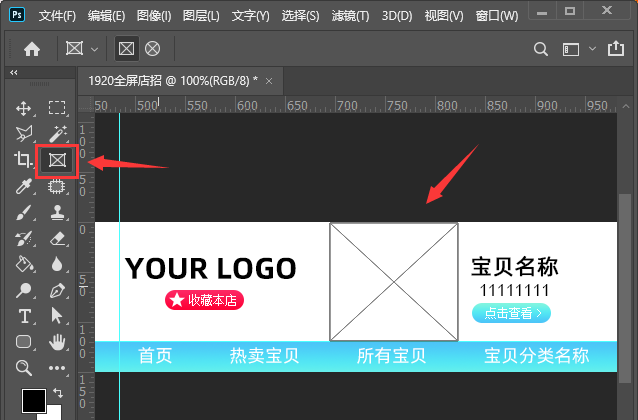Viewport: 638px width, 420px height.
Task: Click the scroll up arrow
Action: tap(625, 107)
